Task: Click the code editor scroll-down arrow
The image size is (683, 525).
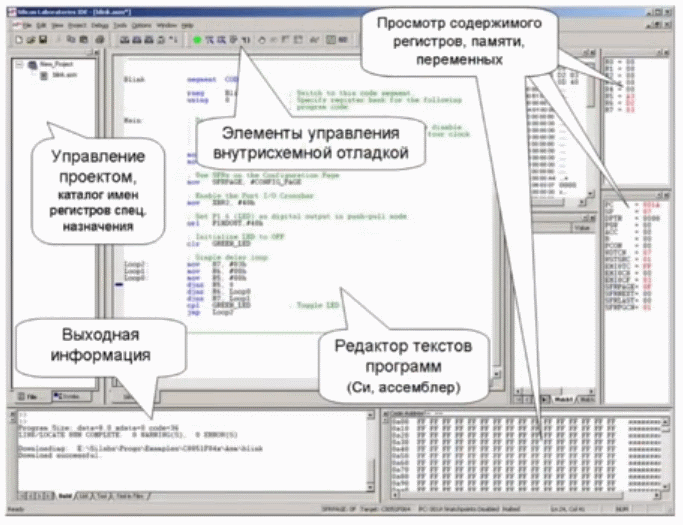Action: click(x=497, y=374)
